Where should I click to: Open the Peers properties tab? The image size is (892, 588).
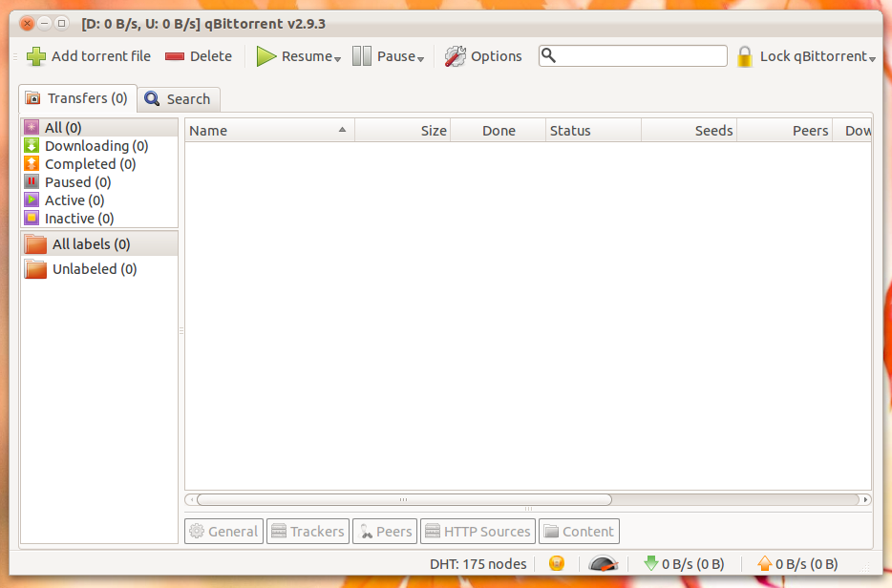385,531
